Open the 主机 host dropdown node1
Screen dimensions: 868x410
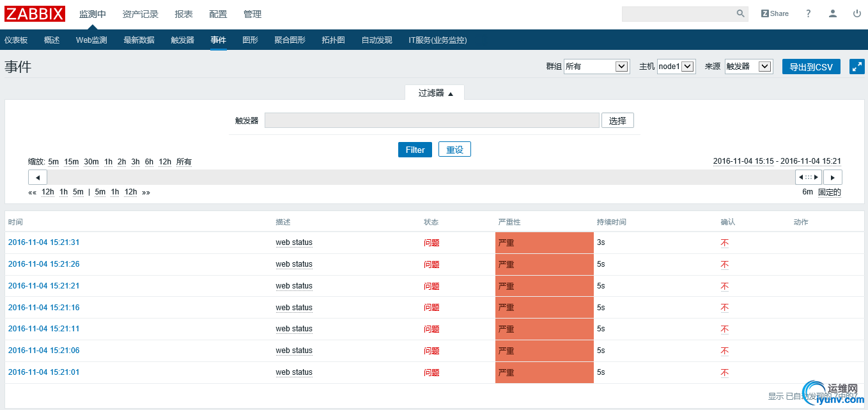pyautogui.click(x=676, y=67)
